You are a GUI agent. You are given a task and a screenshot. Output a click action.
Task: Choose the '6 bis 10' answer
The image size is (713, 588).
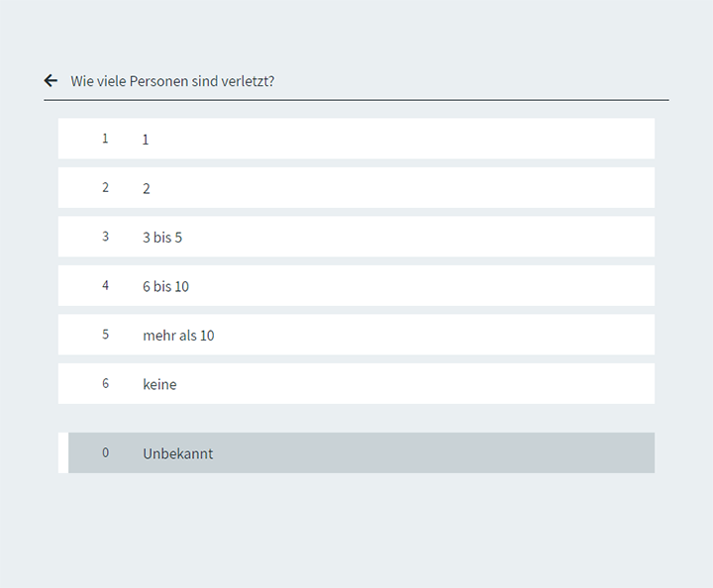[x=165, y=286]
